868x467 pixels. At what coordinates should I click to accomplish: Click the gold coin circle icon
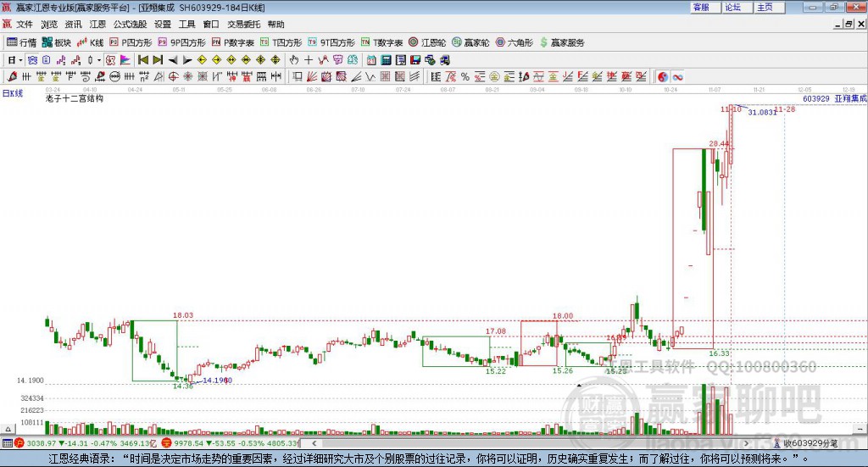pos(494,77)
